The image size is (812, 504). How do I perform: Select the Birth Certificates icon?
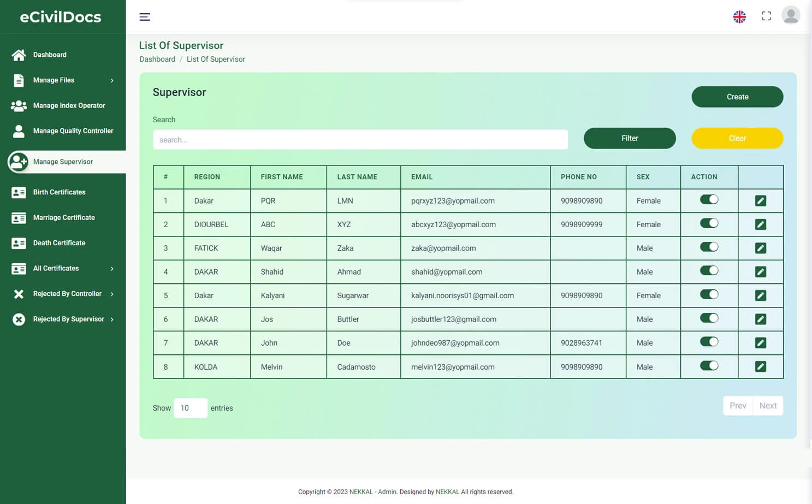[19, 192]
